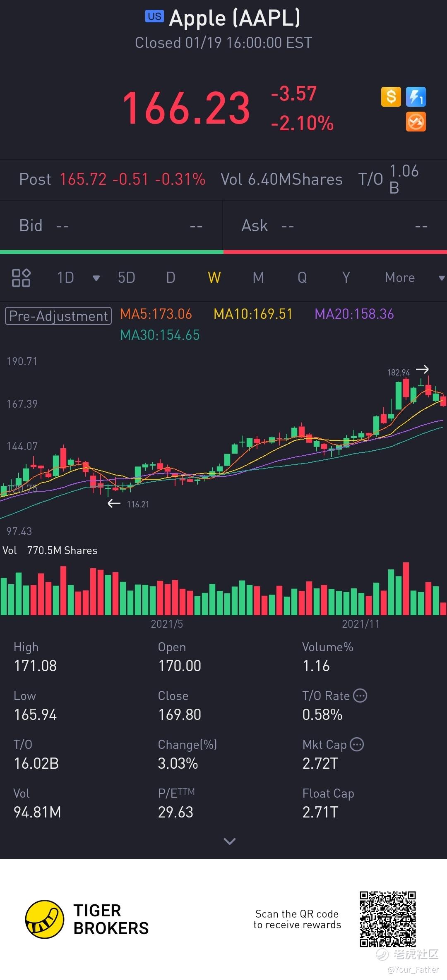
Task: Open T/O Rate info bubble icon
Action: [360, 696]
